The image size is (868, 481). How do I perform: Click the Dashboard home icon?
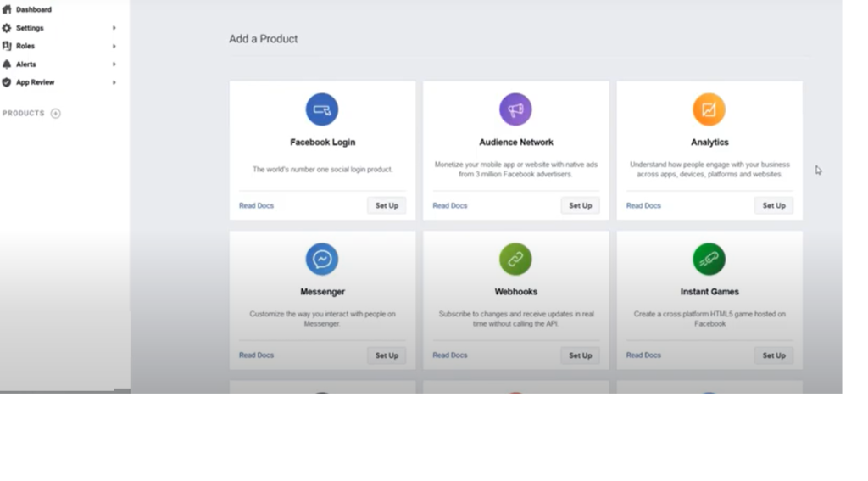click(7, 9)
